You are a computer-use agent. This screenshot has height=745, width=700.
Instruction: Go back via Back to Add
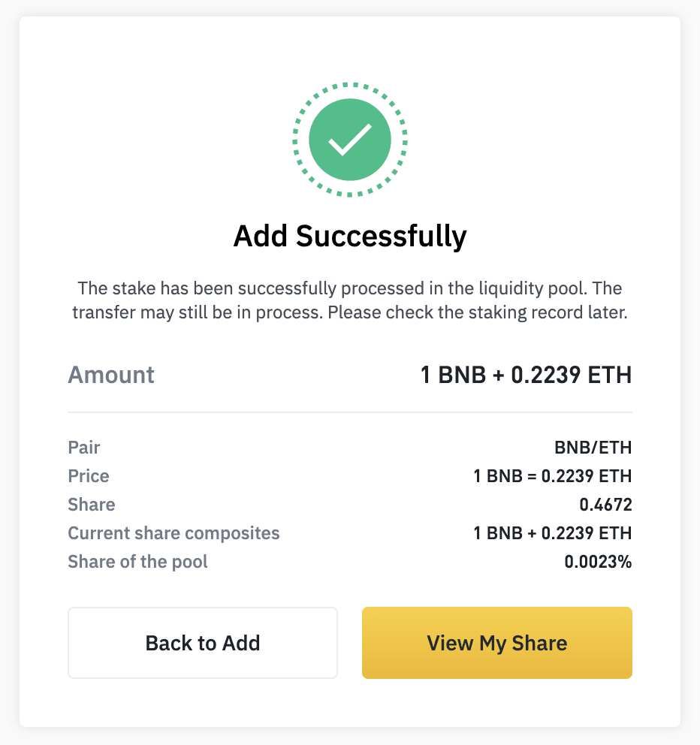(203, 642)
